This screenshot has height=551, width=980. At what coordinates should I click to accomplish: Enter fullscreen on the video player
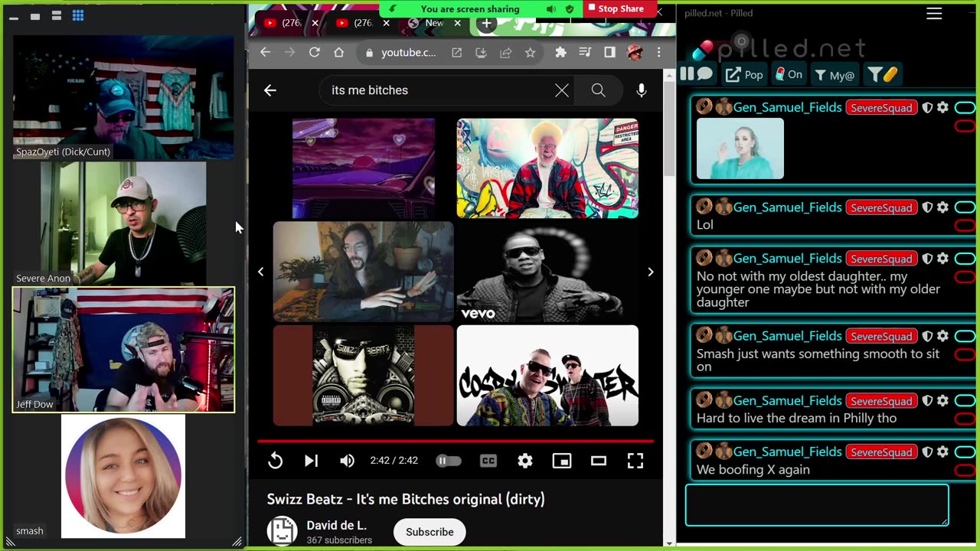[635, 461]
